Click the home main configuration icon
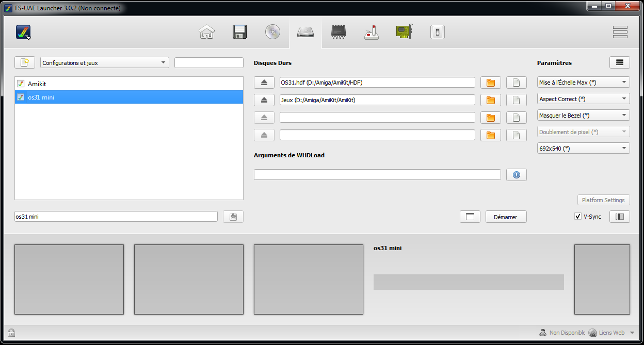 point(206,32)
